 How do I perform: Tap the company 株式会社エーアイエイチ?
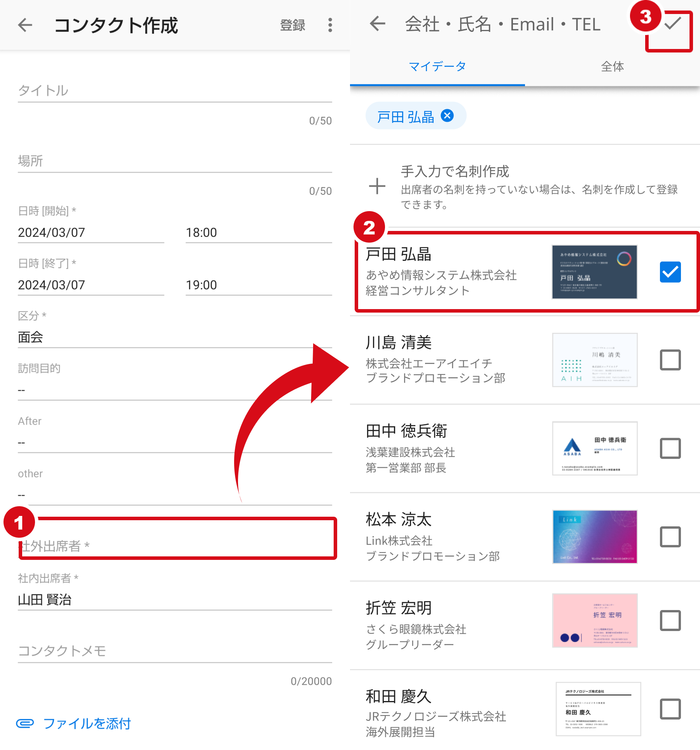[429, 364]
